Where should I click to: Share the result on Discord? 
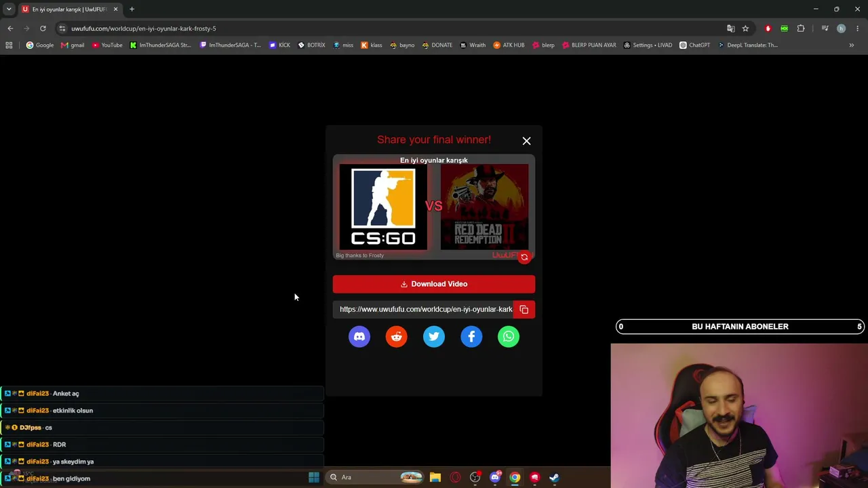359,337
